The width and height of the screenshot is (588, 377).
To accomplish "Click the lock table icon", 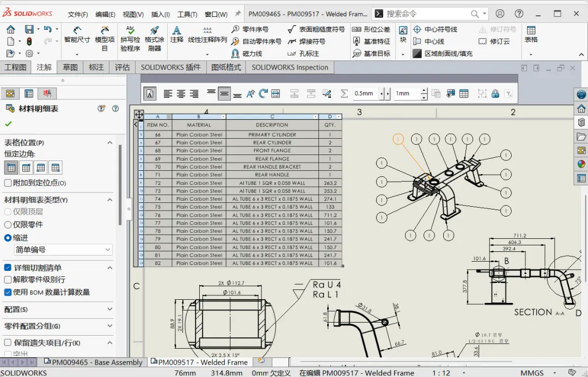I will point(495,94).
